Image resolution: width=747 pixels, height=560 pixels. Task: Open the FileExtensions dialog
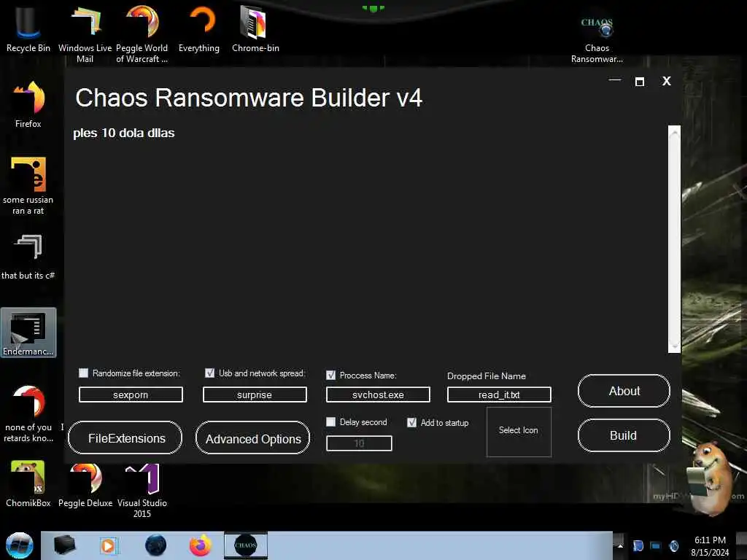[x=125, y=438]
